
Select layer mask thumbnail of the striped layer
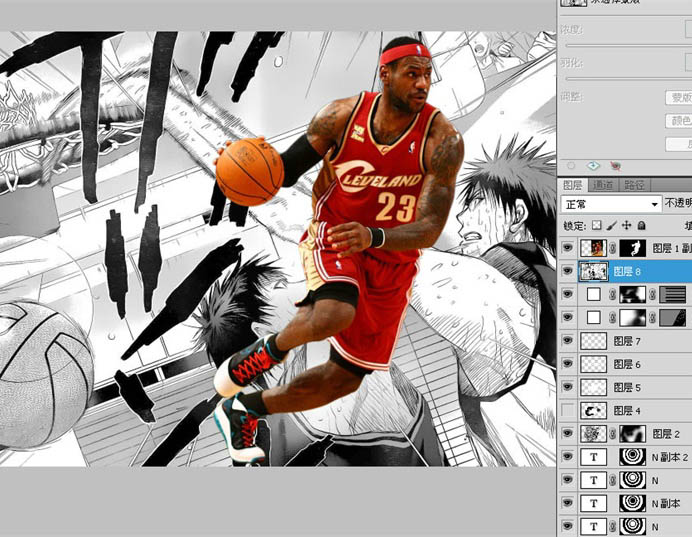tap(632, 294)
